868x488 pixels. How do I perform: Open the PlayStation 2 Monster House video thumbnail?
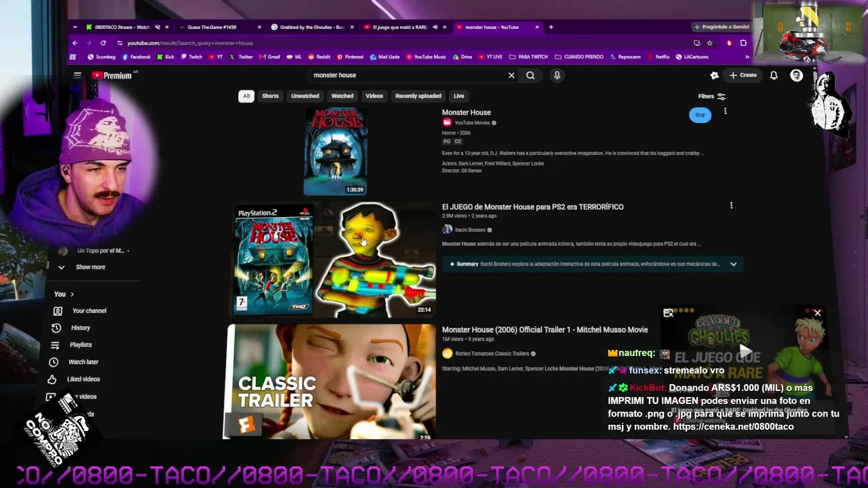coord(334,260)
